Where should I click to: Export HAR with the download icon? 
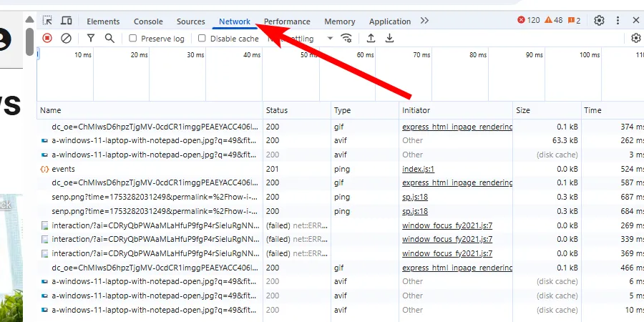pos(389,38)
